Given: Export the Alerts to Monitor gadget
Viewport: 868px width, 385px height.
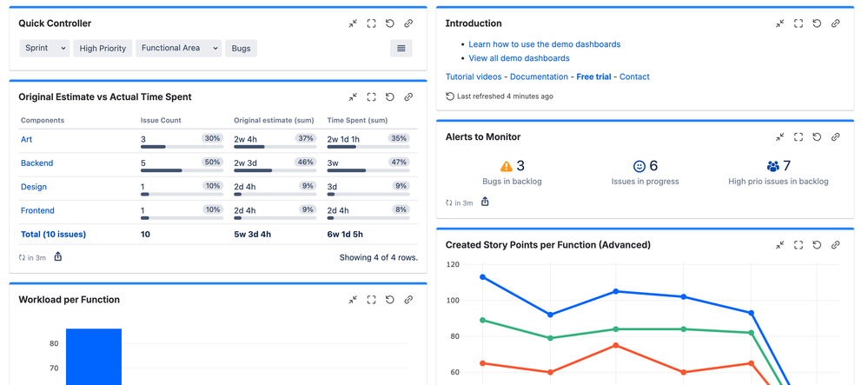Looking at the screenshot, I should coord(485,202).
